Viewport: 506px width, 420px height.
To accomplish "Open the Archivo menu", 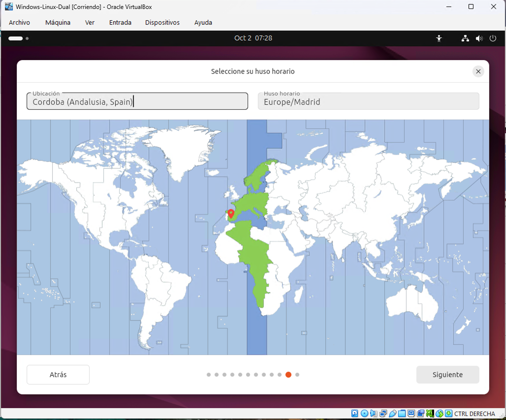I will point(19,22).
